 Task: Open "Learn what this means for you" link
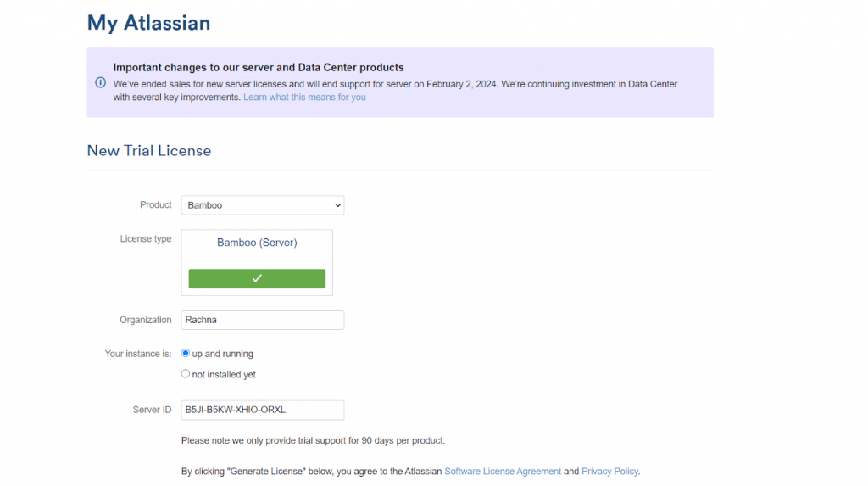coord(304,98)
